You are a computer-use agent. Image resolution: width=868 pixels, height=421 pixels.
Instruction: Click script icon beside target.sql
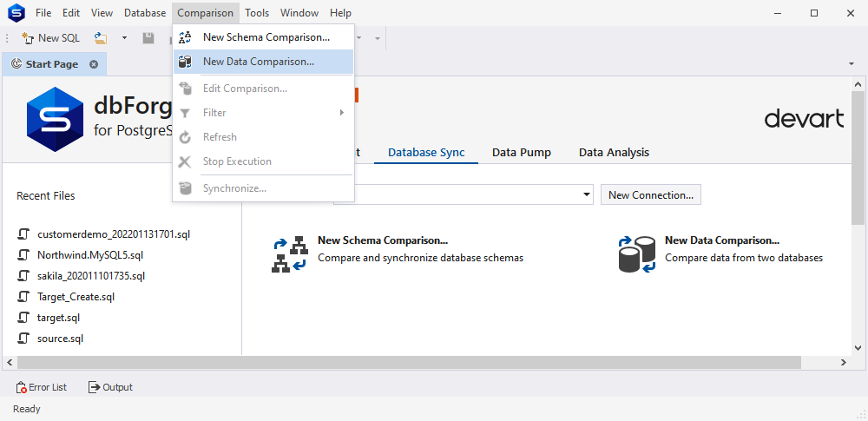[x=23, y=318]
